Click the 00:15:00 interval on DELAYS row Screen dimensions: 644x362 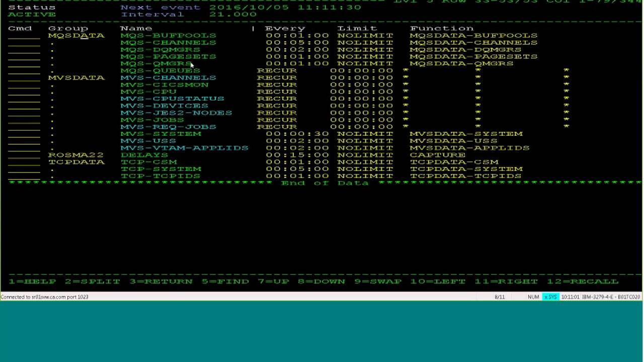(297, 155)
